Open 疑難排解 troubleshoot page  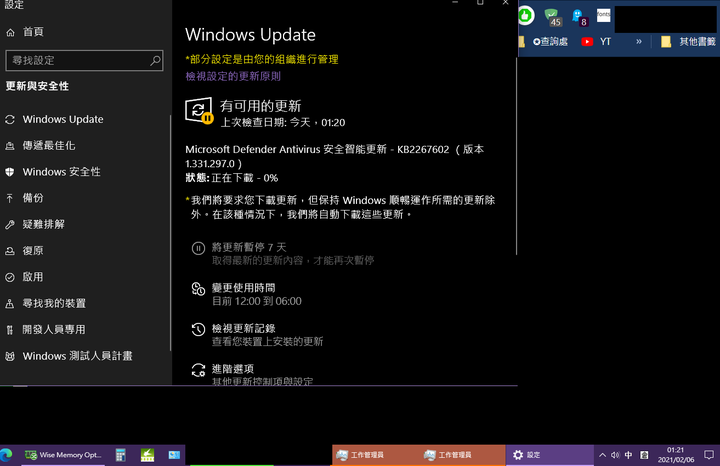[44, 224]
